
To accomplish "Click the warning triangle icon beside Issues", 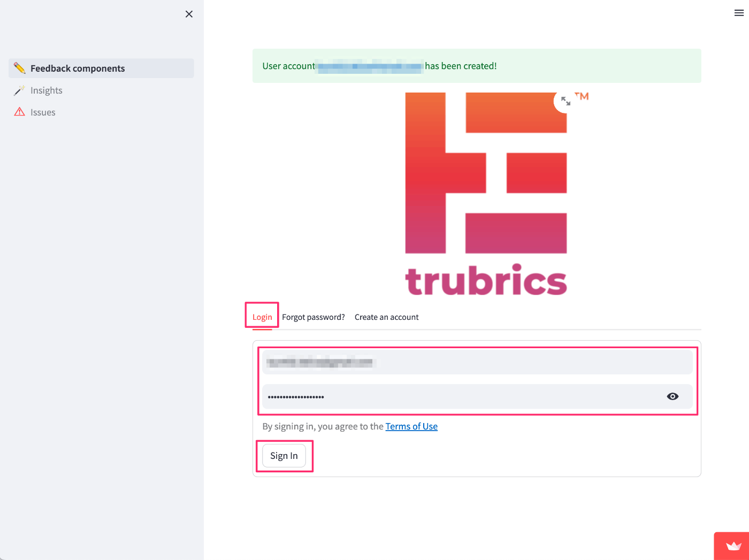I will point(20,112).
